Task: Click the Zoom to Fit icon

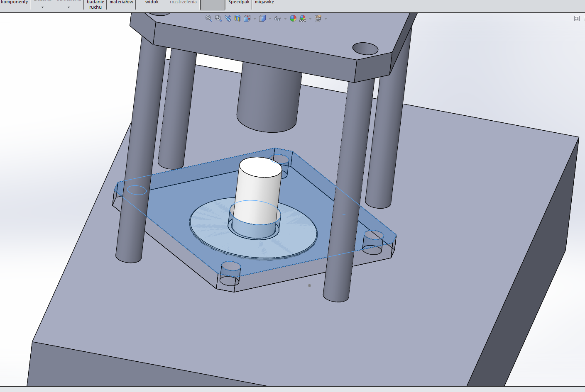Action: click(209, 18)
